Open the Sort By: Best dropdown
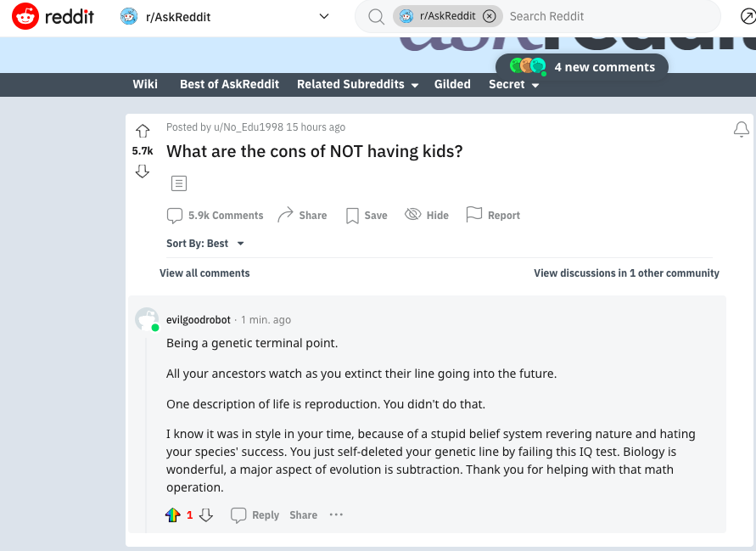Viewport: 756px width, 551px height. point(205,243)
